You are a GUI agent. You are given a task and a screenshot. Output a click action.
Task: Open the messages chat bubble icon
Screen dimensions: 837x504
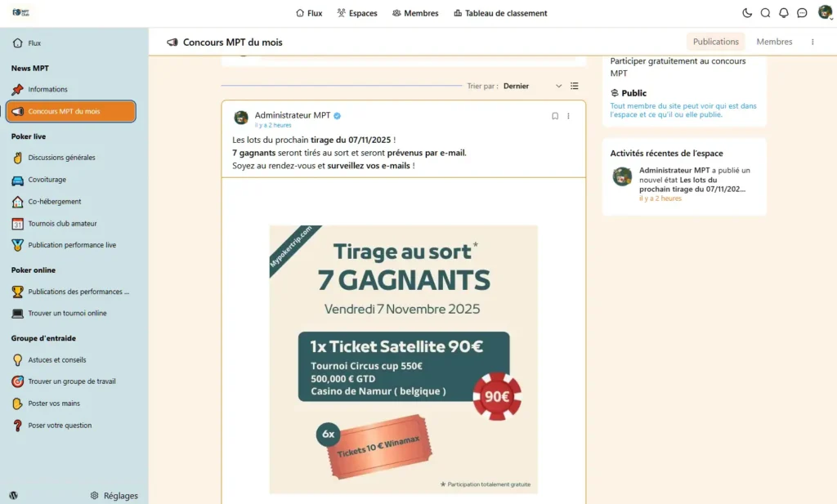pos(802,13)
